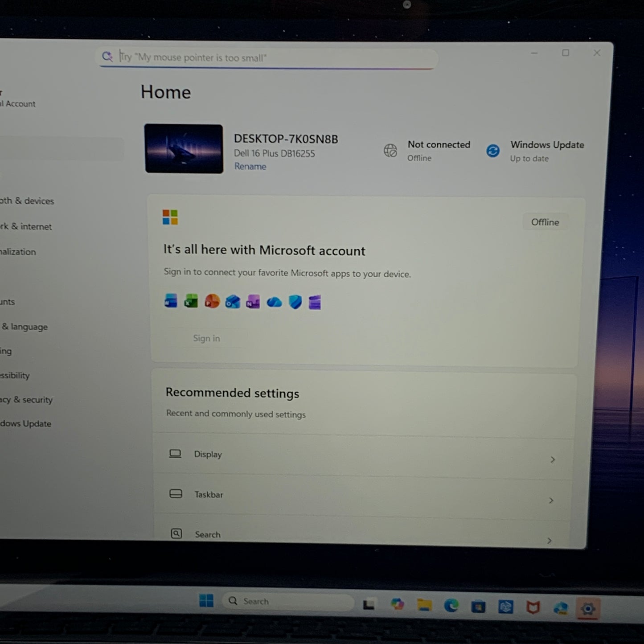
Task: Click the device thumbnail showing the wallpaper
Action: (x=183, y=148)
